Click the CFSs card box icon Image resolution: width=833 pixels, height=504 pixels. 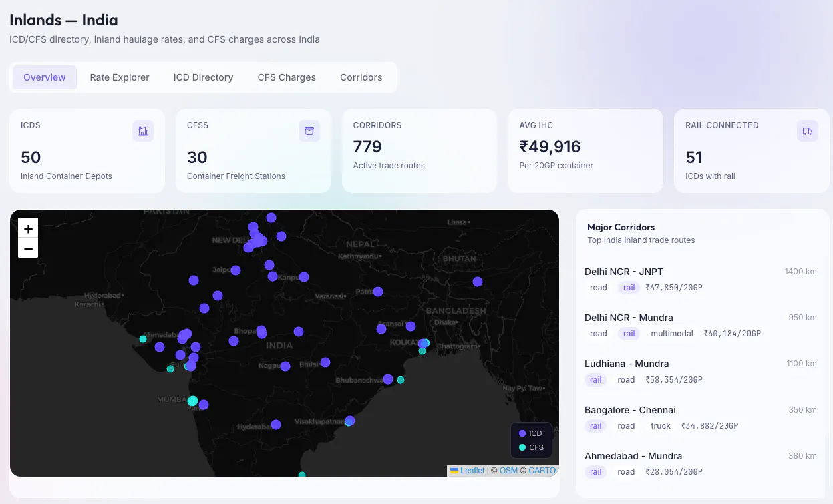(x=309, y=131)
